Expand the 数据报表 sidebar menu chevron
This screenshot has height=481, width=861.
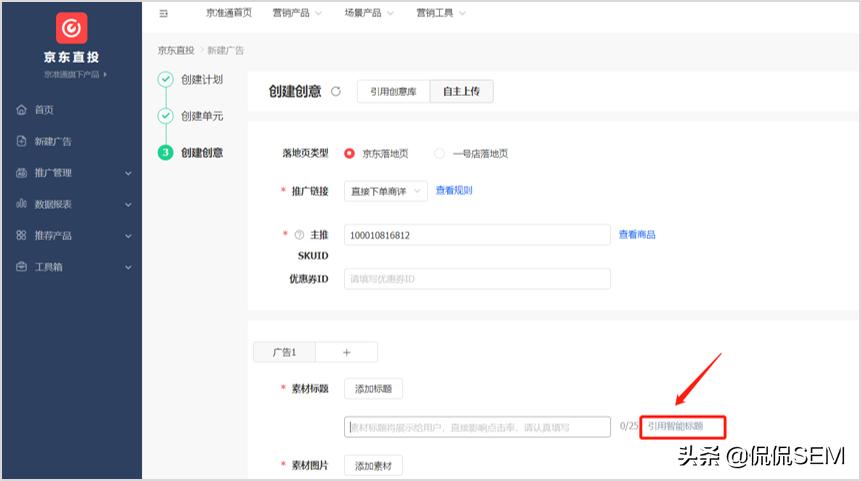[128, 205]
